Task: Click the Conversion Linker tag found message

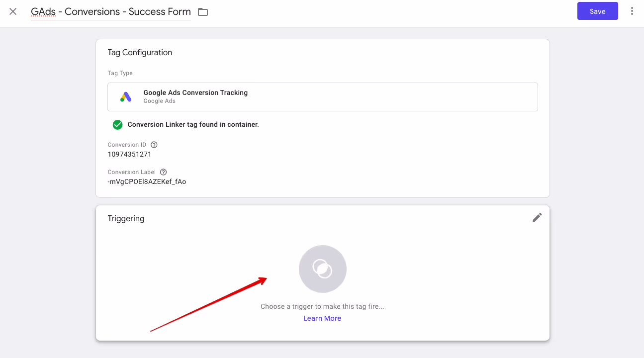Action: (193, 125)
